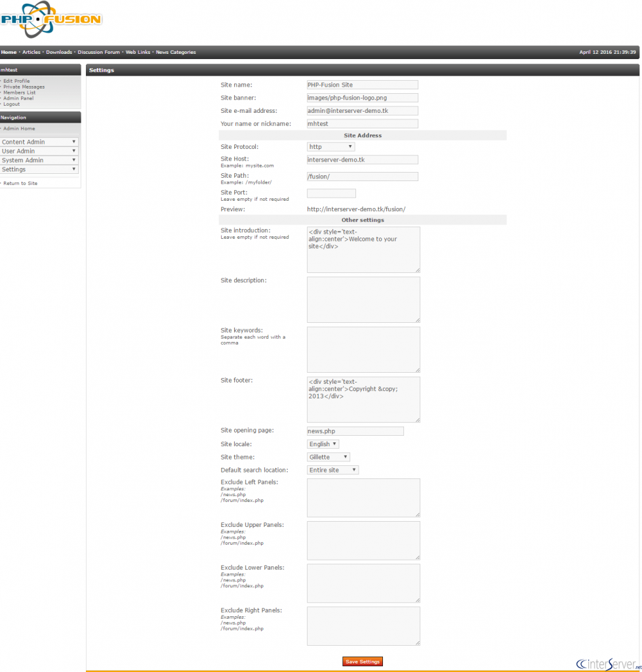This screenshot has width=642, height=672.
Task: View the Members List
Action: tap(20, 93)
